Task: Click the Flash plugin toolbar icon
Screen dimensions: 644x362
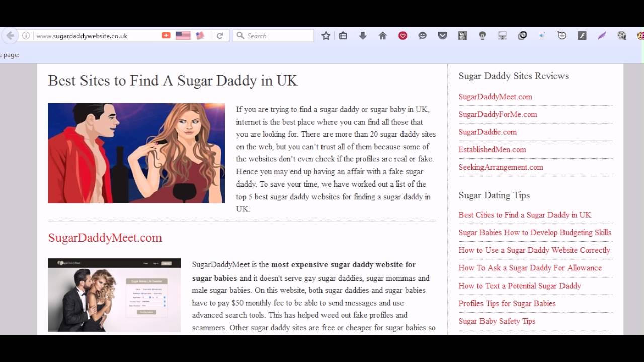Action: coord(582,36)
